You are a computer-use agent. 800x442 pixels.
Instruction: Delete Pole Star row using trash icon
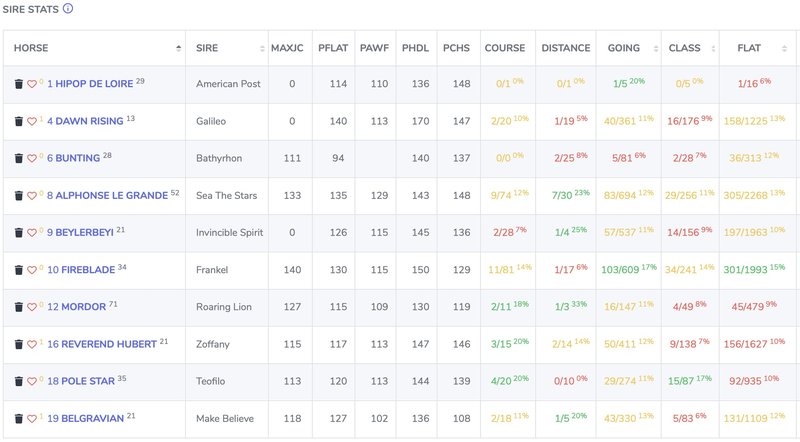click(x=18, y=382)
